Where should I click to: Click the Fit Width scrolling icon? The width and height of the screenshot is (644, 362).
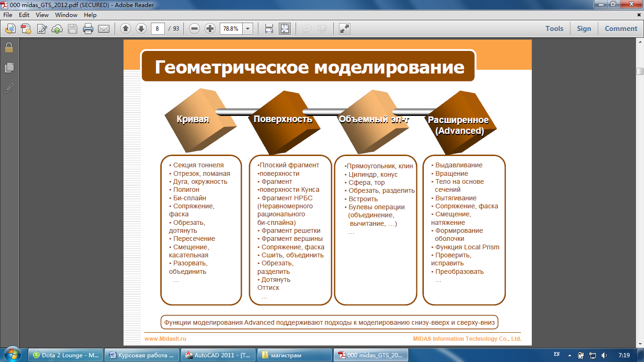pyautogui.click(x=269, y=29)
